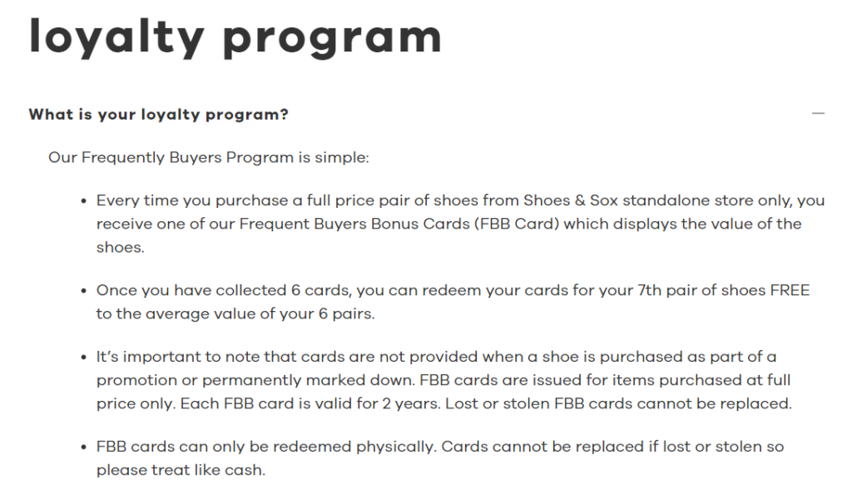Click the text 'average value of your 6 pairs'
Screen dimensions: 852x504
(260, 314)
